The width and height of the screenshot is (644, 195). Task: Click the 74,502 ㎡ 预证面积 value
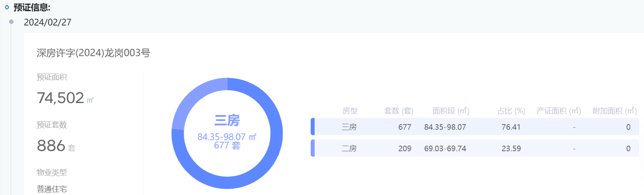point(65,98)
